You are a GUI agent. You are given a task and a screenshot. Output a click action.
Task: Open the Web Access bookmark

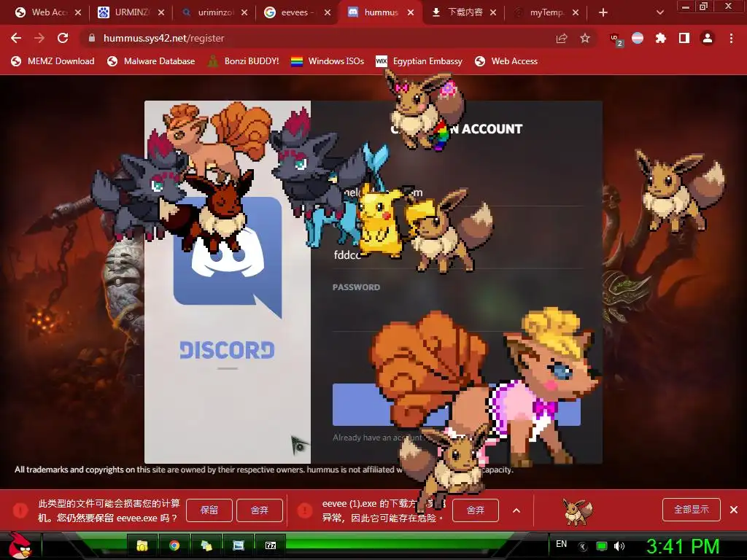(506, 61)
